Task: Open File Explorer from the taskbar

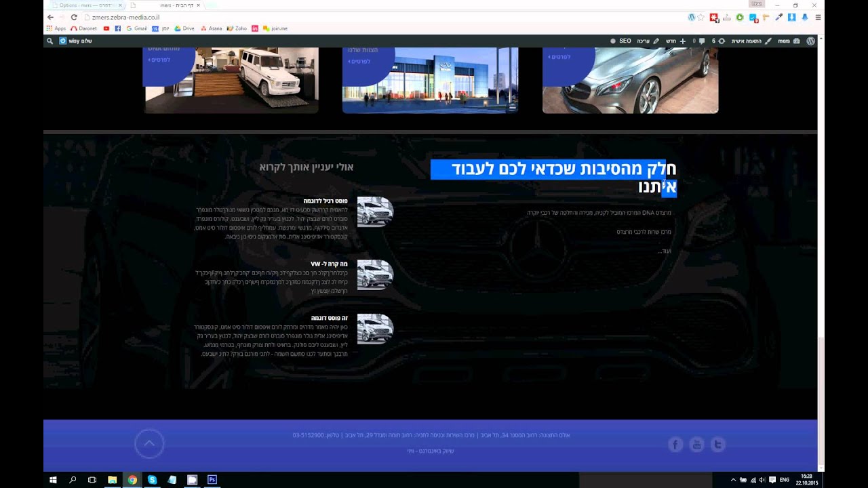Action: [x=113, y=480]
